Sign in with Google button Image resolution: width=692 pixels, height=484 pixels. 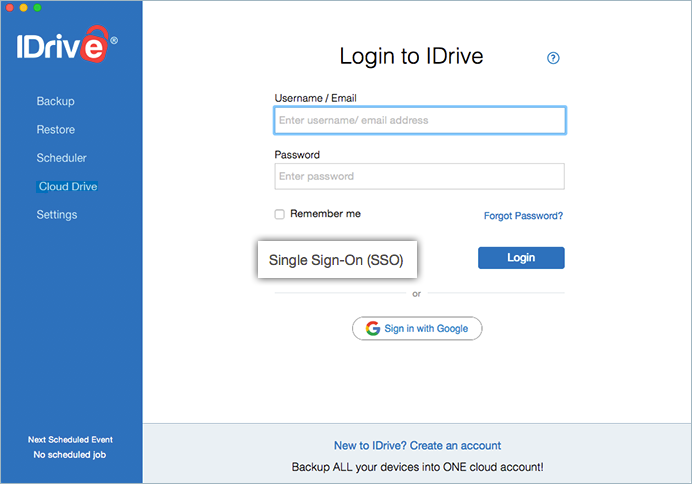click(x=417, y=328)
